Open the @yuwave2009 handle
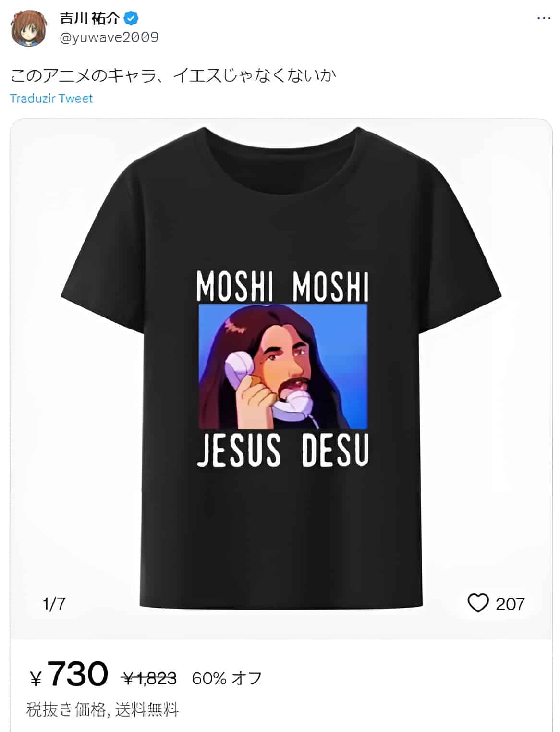The height and width of the screenshot is (732, 560). [x=109, y=37]
